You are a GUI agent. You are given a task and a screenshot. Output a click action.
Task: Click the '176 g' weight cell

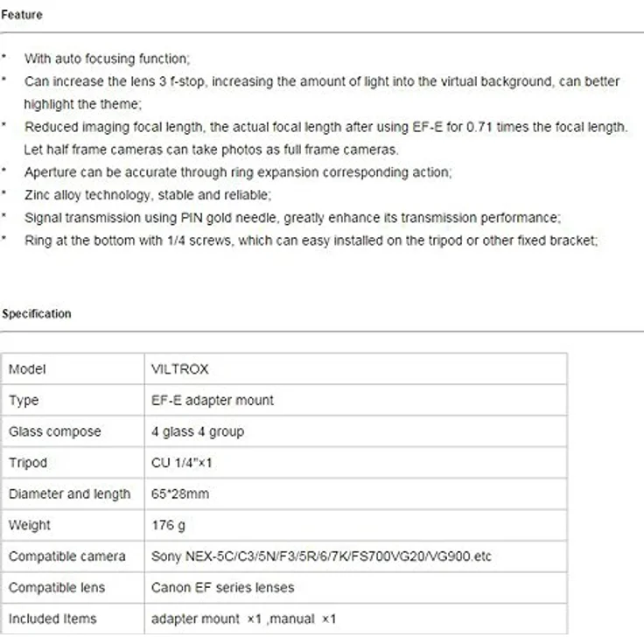[355, 525]
